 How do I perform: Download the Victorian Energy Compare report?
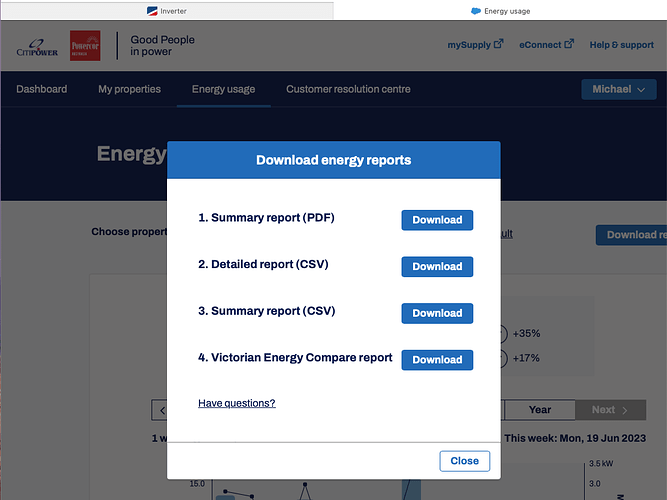[437, 360]
